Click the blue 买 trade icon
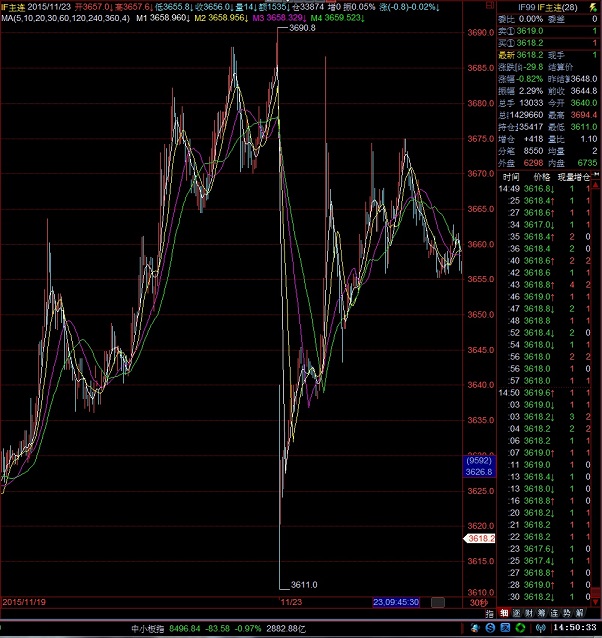This screenshot has width=602, height=638. tap(505, 628)
